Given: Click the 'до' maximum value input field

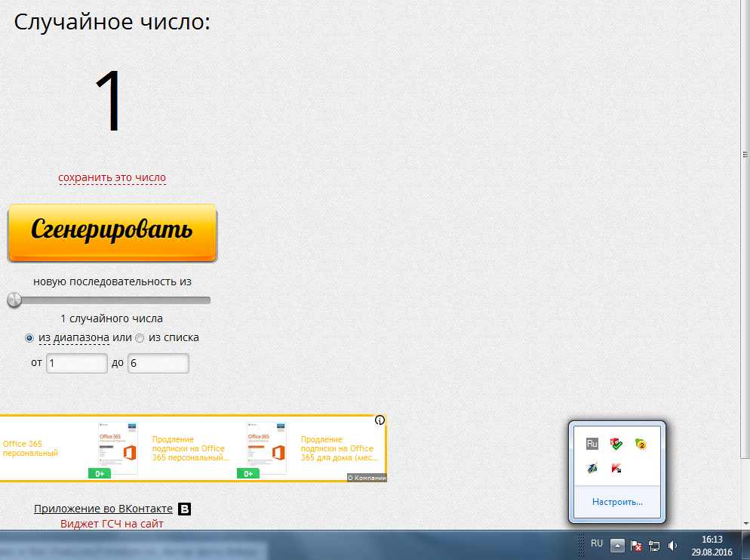Looking at the screenshot, I should tap(158, 363).
